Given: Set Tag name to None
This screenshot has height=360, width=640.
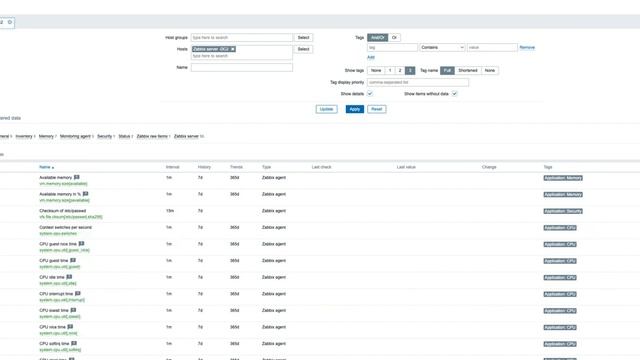Looking at the screenshot, I should tap(490, 71).
